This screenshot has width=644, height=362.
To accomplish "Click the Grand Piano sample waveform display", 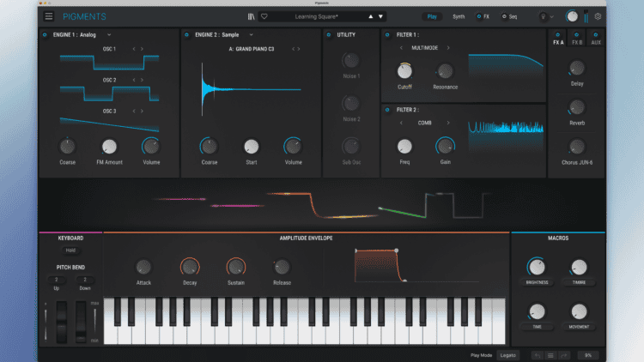I will coord(251,89).
